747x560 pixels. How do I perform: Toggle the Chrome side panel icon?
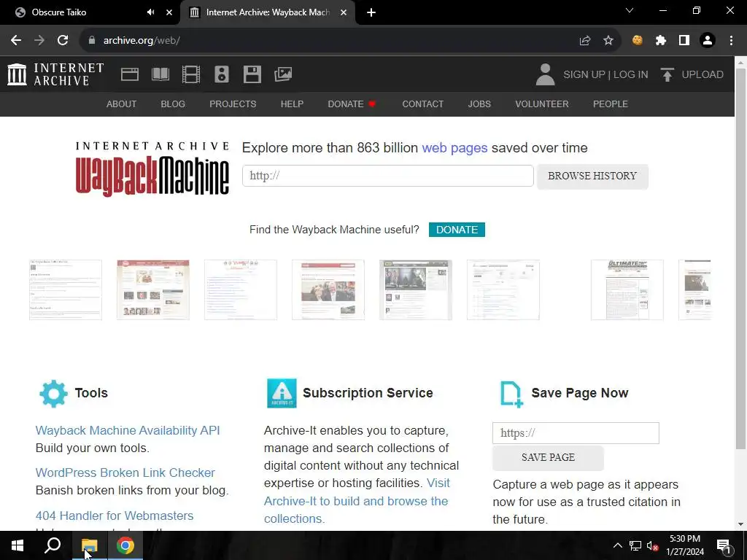click(684, 41)
